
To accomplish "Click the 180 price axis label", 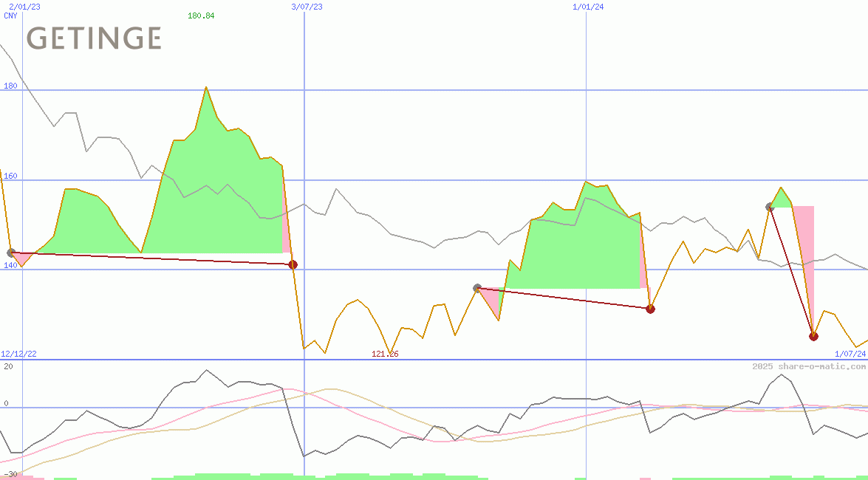I will click(x=10, y=86).
